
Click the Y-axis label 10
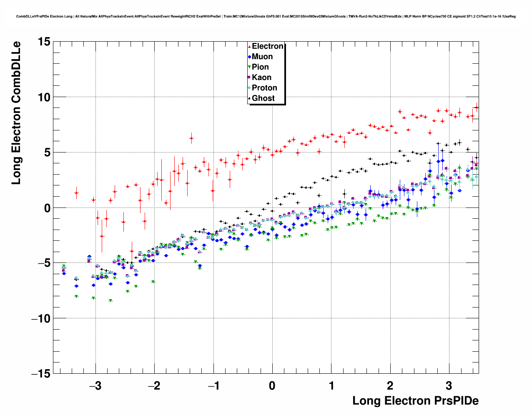coord(44,97)
